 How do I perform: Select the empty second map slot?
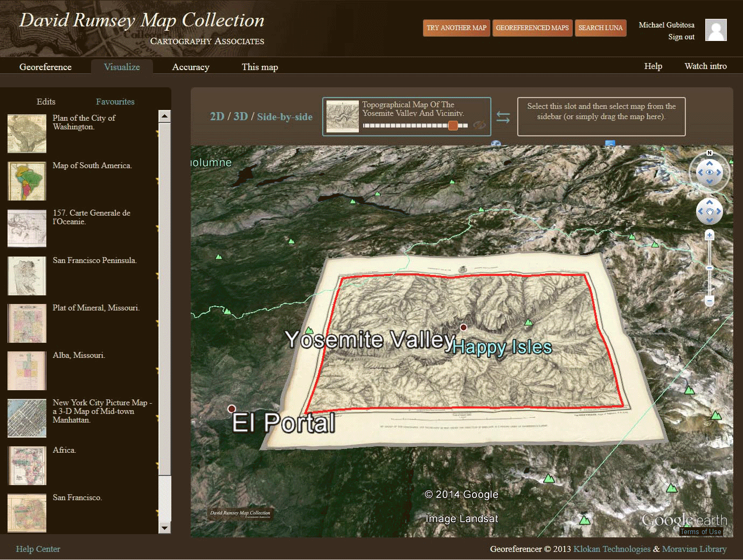[601, 116]
